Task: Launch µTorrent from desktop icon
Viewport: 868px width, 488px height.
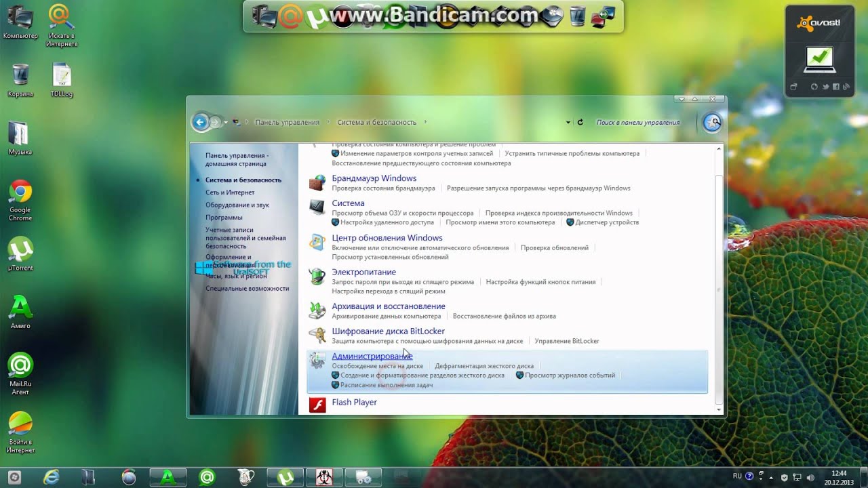Action: click(20, 254)
